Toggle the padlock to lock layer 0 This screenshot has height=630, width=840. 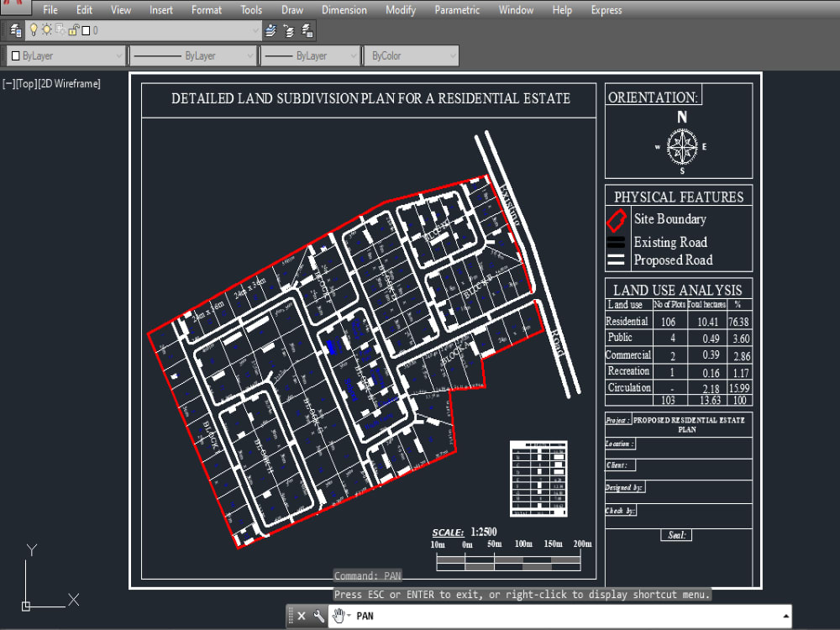73,29
